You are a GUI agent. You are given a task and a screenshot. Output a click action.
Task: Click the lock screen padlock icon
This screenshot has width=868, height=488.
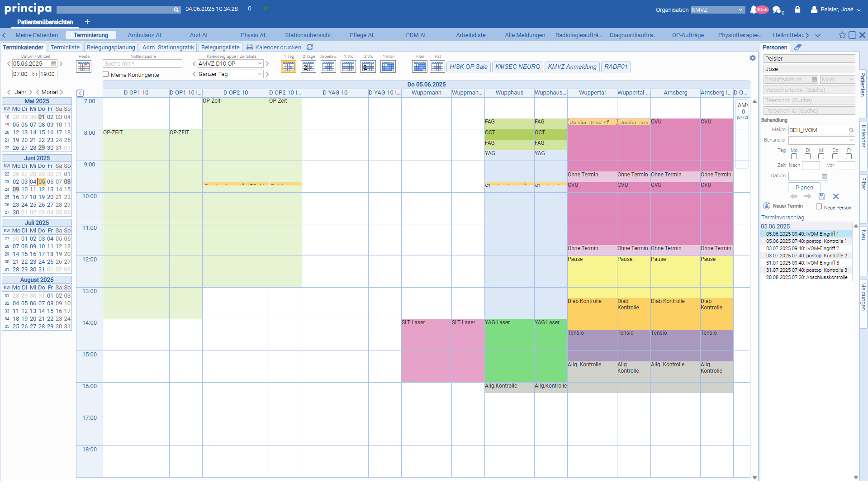click(x=797, y=9)
